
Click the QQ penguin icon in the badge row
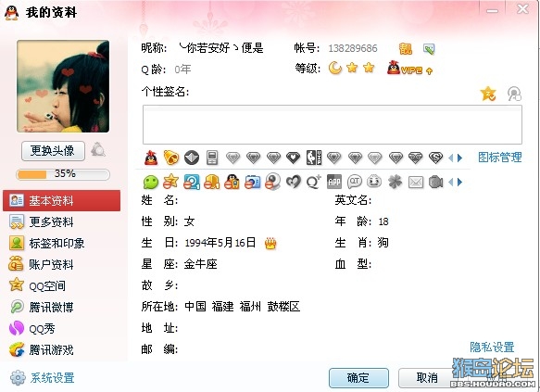tap(151, 158)
